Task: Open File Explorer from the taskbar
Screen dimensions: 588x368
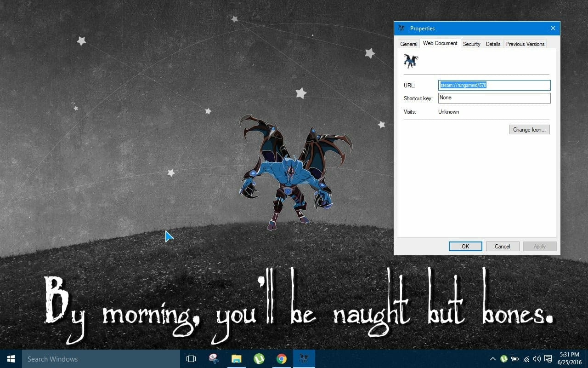Action: click(236, 359)
